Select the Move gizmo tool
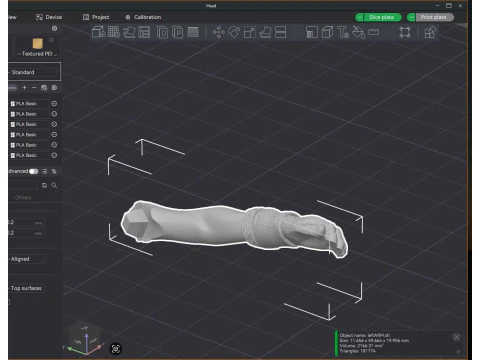This screenshot has height=360, width=480. coord(219,32)
